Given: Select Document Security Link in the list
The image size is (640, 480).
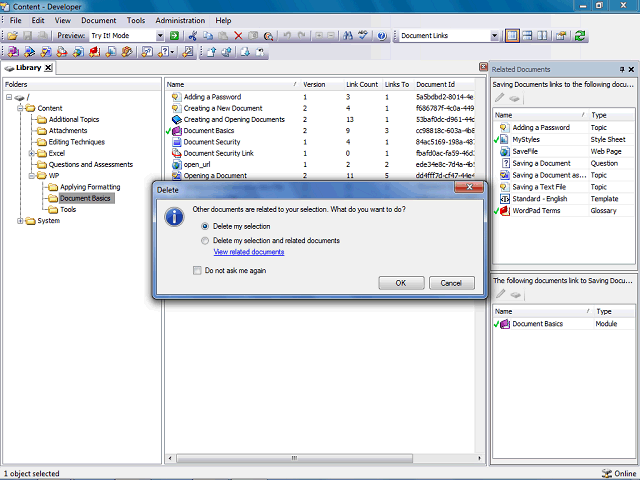Looking at the screenshot, I should (218, 153).
